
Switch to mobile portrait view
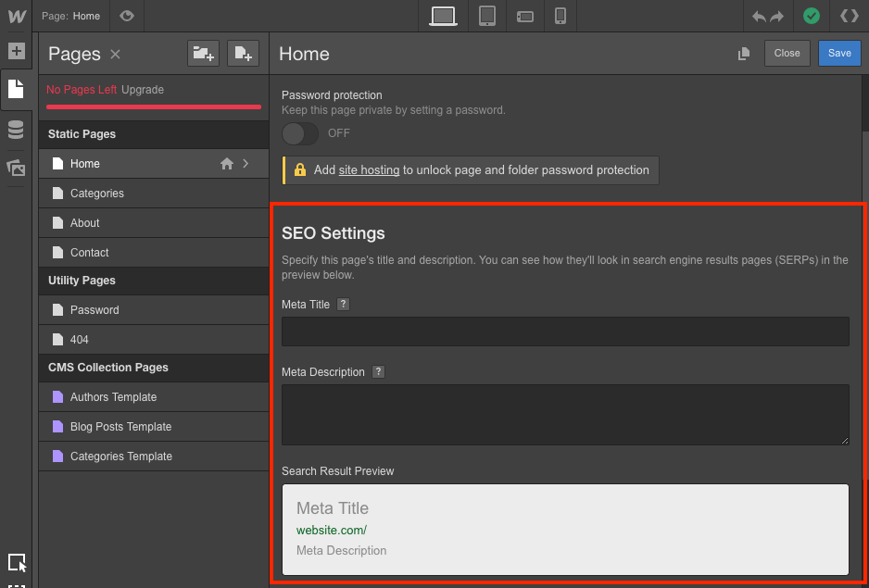coord(560,16)
